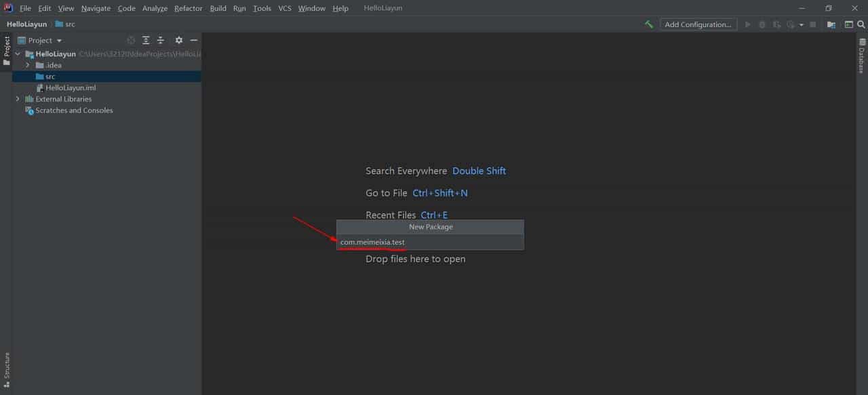
Task: Click the IntelliJ IDEA logo in title bar
Action: point(7,7)
